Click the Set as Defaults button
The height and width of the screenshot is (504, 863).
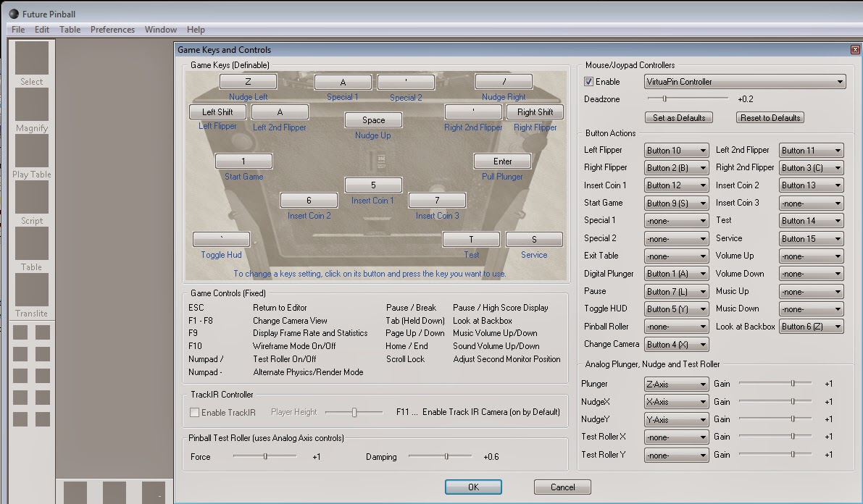(x=678, y=117)
